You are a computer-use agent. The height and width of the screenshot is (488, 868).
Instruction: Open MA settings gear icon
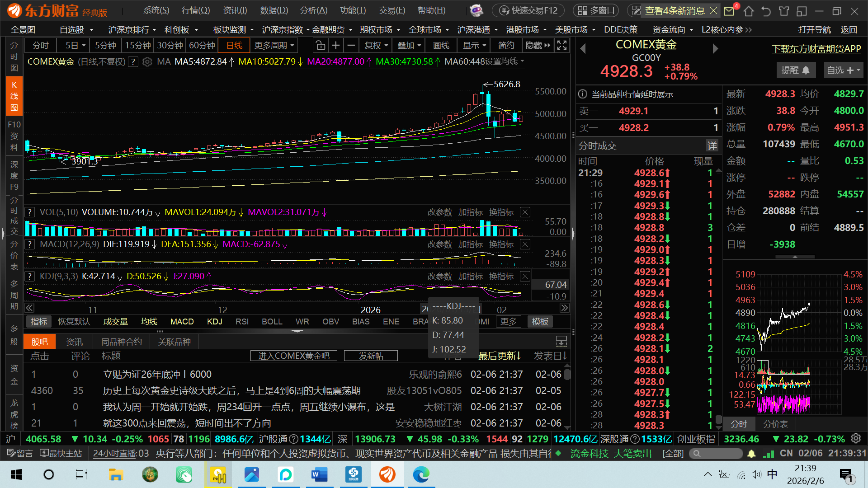click(147, 62)
